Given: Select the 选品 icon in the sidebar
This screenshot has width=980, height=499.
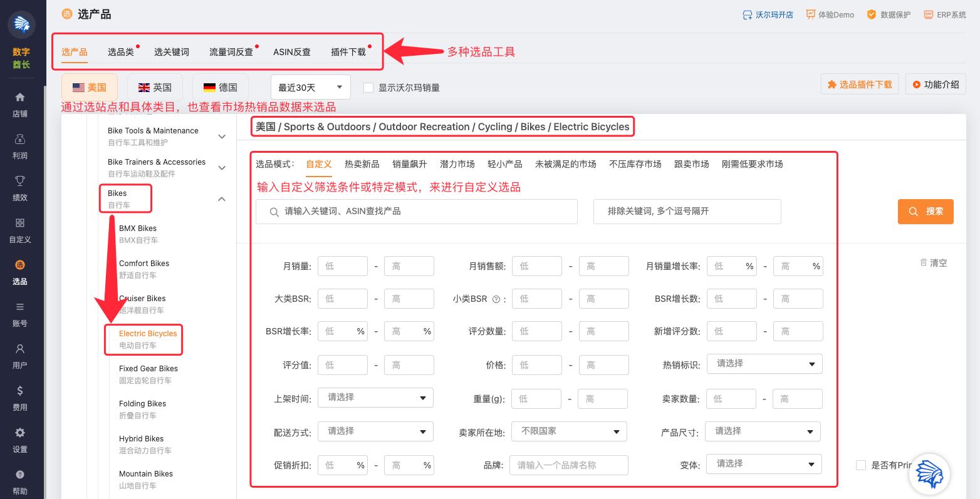Looking at the screenshot, I should pyautogui.click(x=19, y=272).
